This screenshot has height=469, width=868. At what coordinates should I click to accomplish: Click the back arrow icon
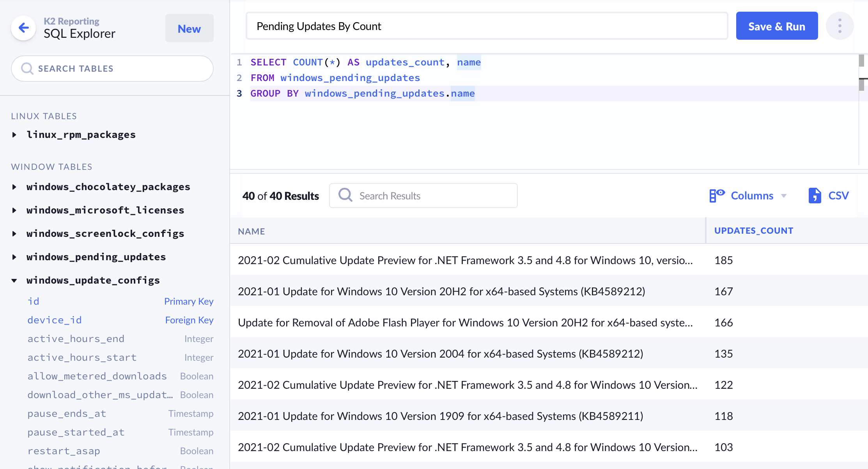click(x=24, y=28)
